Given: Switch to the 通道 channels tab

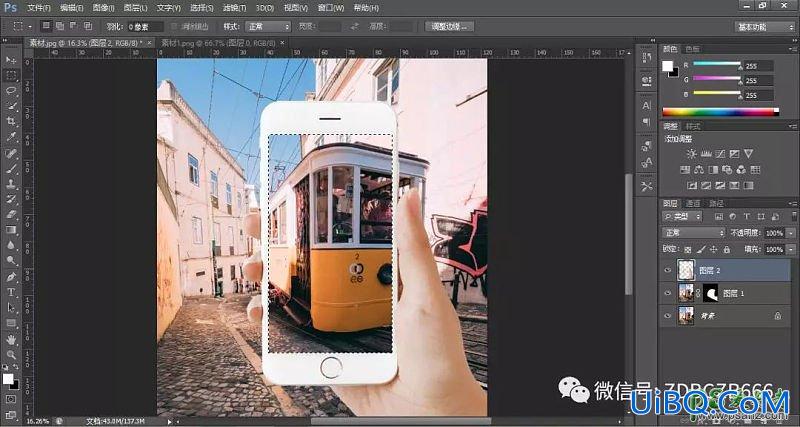Looking at the screenshot, I should click(x=692, y=203).
